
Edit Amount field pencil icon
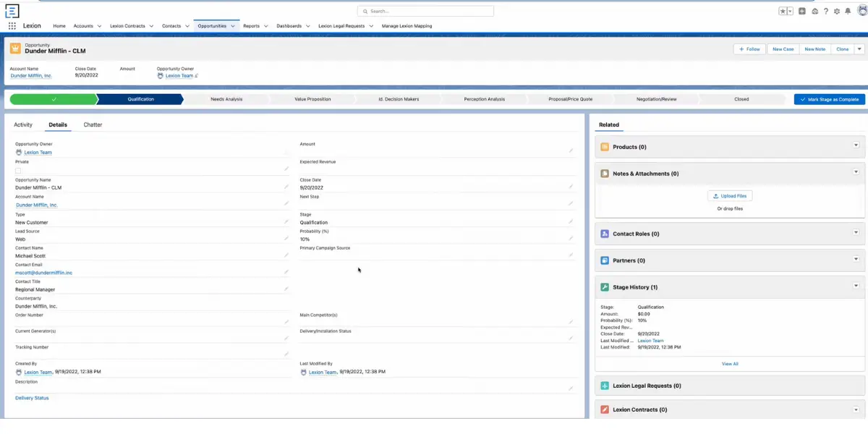pos(571,150)
